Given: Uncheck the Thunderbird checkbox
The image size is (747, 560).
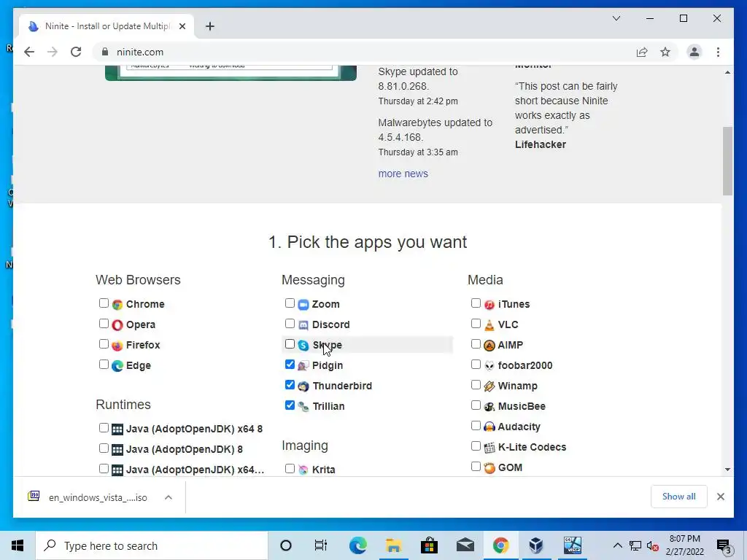Looking at the screenshot, I should coord(290,385).
